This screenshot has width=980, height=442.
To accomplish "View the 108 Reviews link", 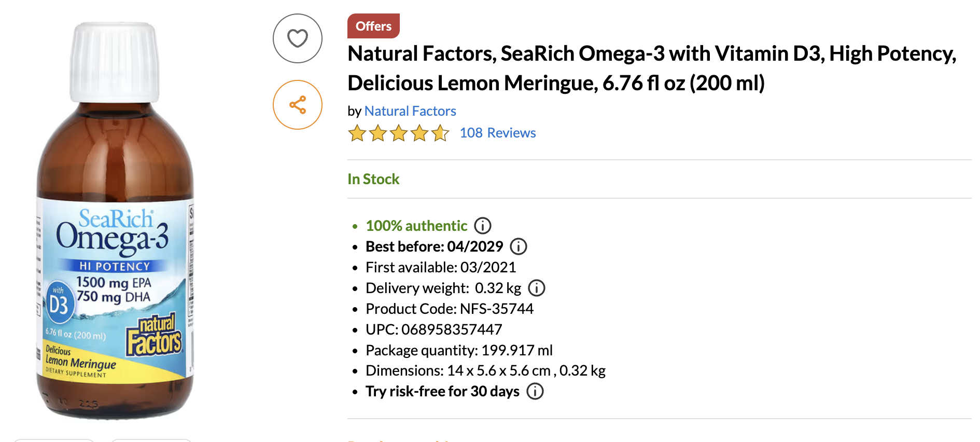I will tap(497, 133).
